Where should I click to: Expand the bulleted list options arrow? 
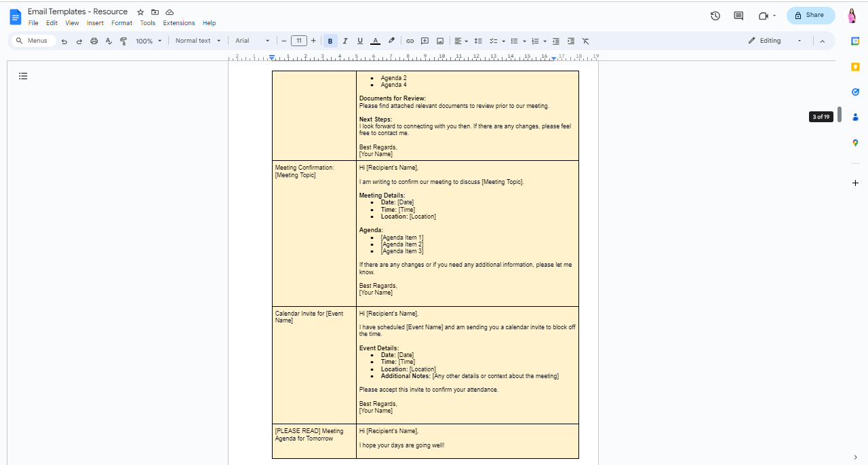(x=524, y=41)
